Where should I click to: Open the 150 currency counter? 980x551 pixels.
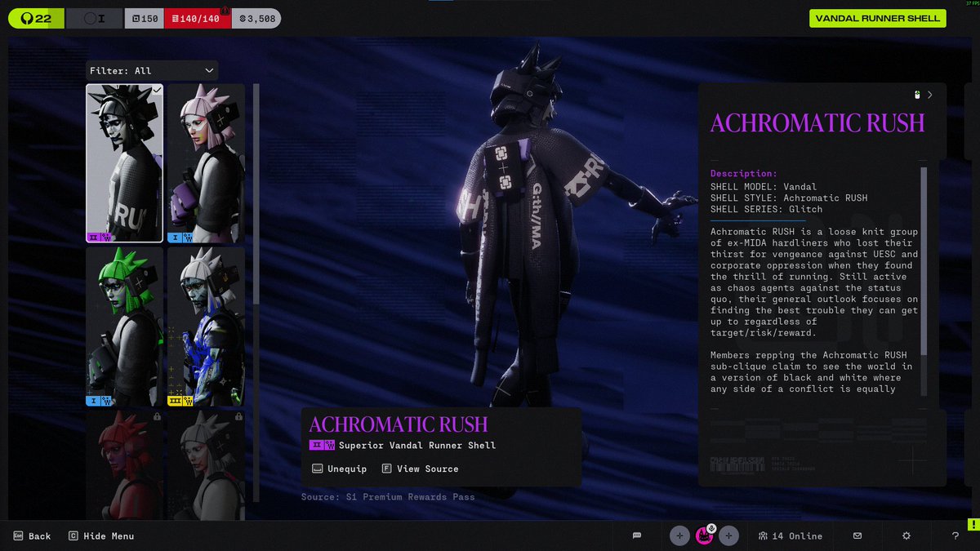click(144, 18)
